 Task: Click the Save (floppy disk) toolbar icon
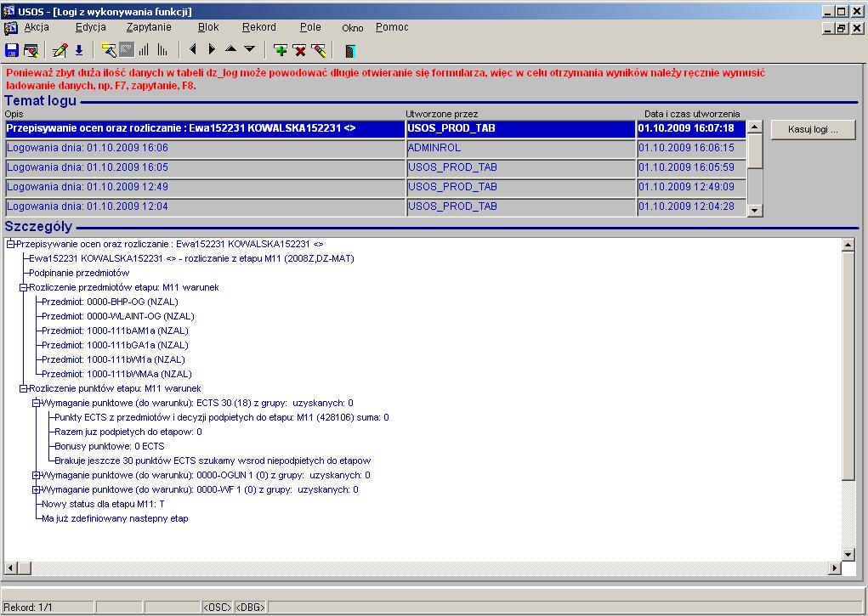coord(12,50)
